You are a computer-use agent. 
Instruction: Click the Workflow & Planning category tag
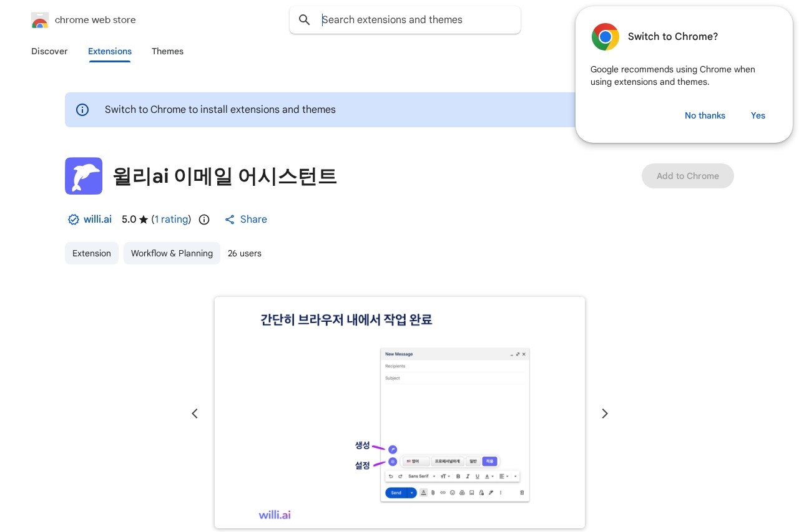point(172,253)
